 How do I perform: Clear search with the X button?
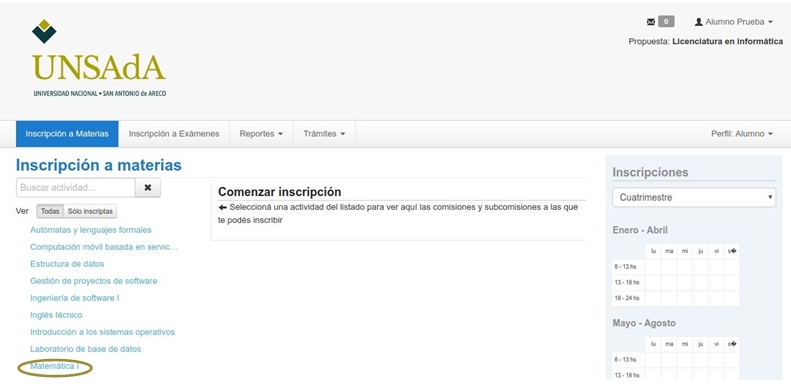point(148,188)
